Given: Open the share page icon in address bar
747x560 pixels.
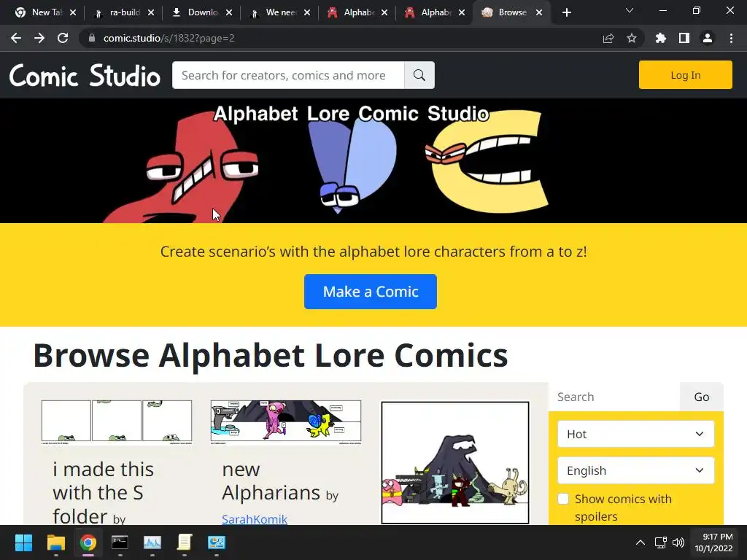Looking at the screenshot, I should [608, 38].
